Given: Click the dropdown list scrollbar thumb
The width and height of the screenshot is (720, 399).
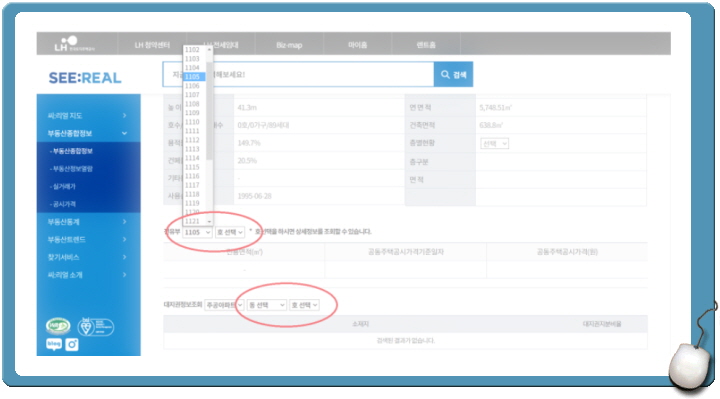Looking at the screenshot, I should pos(209,111).
